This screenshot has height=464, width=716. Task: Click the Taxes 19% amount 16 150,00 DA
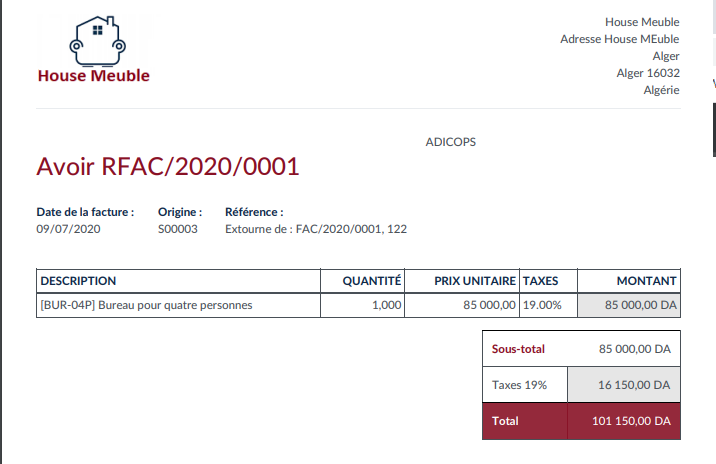tap(634, 385)
